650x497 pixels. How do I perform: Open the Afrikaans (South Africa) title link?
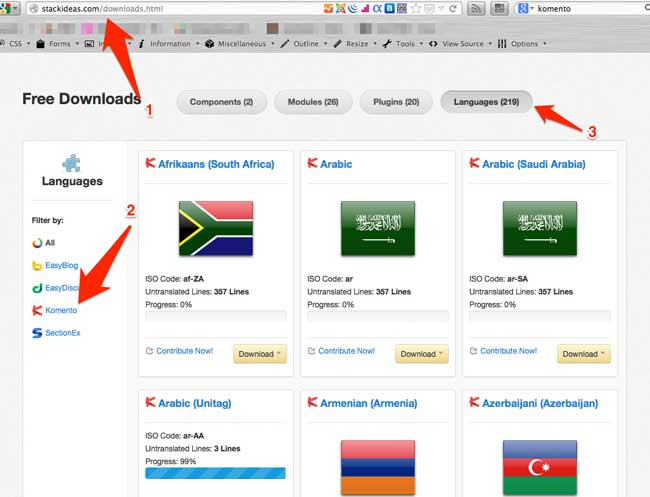pos(216,164)
